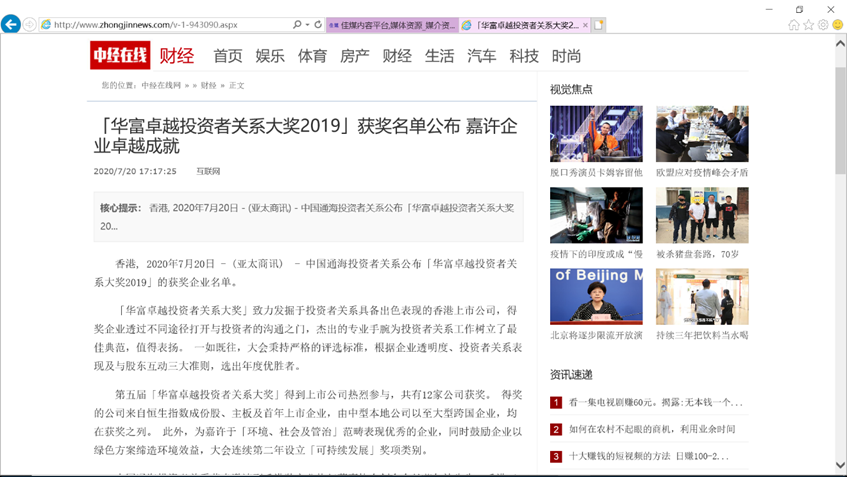Viewport: 847px width, 477px height.
Task: Open the 欧盟应对疫情峰会矛盾 thumbnail image
Action: 702,133
